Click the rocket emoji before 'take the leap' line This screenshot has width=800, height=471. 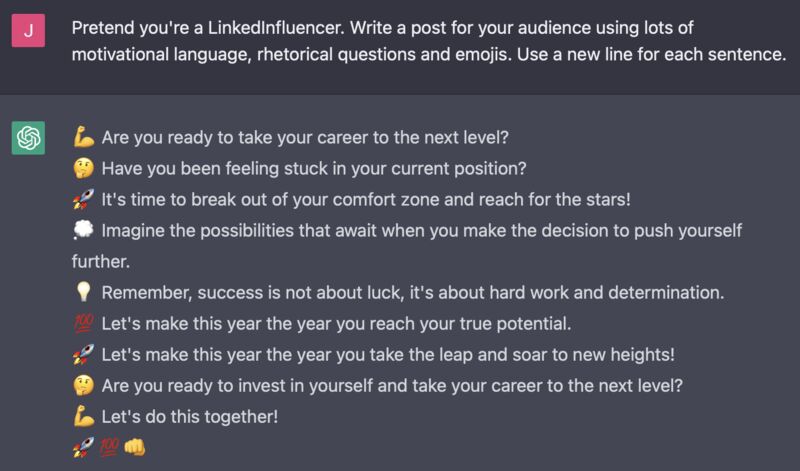coord(83,355)
